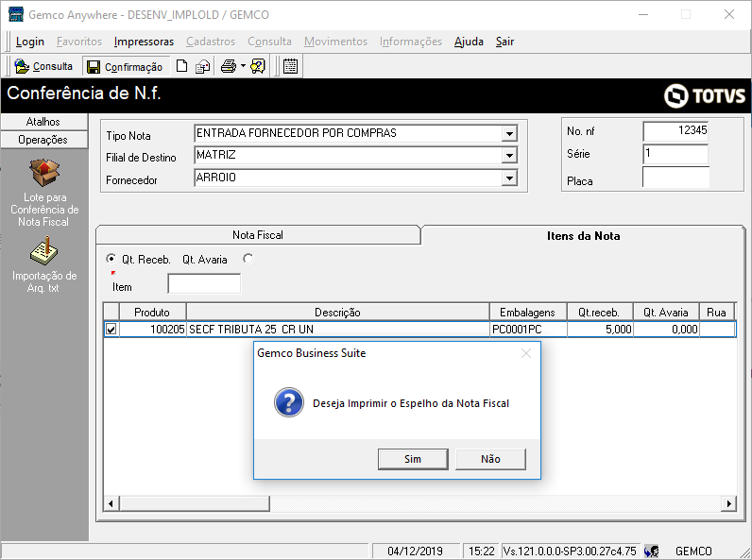
Task: Toggle checkbox for product 100205 row
Action: click(x=111, y=330)
